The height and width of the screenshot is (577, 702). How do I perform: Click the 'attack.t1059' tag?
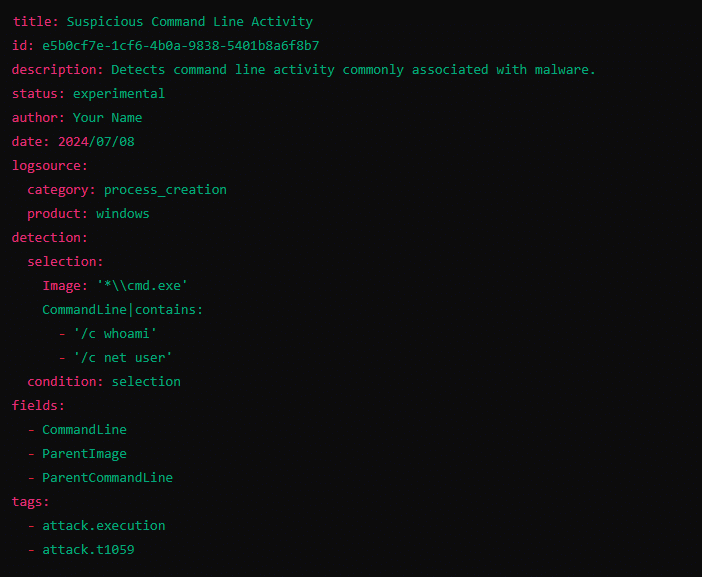(x=88, y=550)
